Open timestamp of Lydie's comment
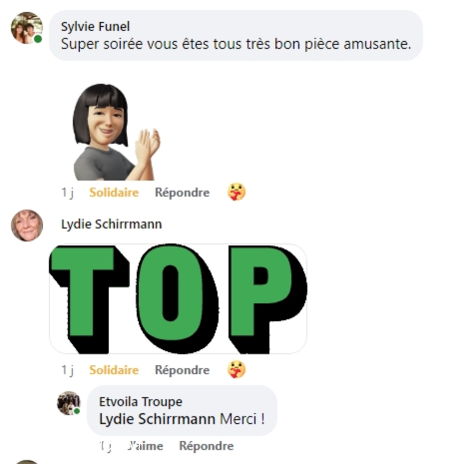The image size is (476, 464). pos(68,370)
